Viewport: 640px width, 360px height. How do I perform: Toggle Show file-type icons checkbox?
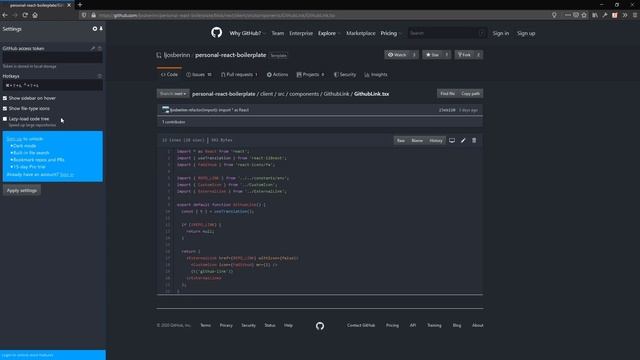click(5, 109)
